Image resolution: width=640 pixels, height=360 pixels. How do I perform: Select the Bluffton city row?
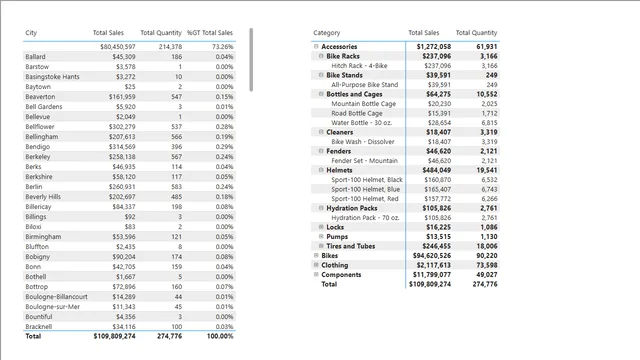(x=129, y=247)
